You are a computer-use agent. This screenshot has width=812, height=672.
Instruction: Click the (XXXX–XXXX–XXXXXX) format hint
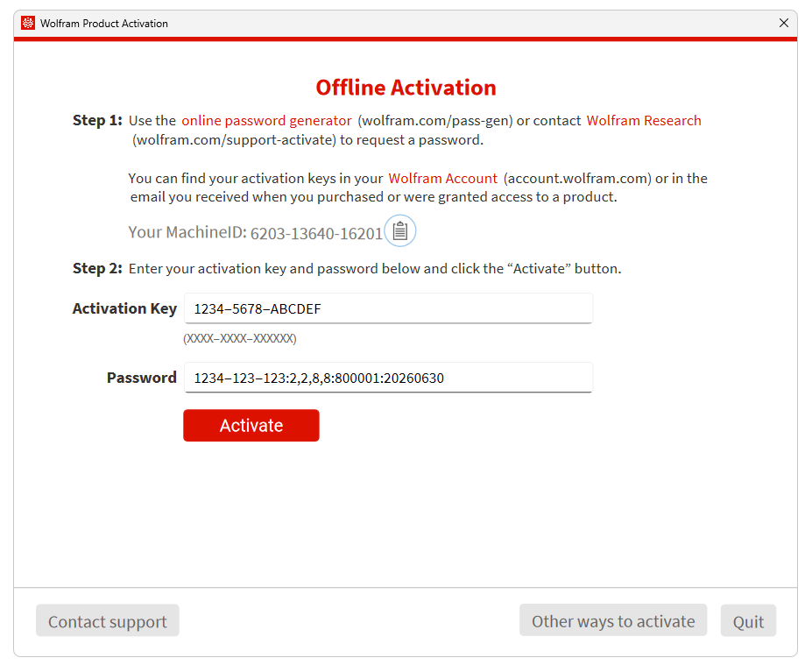pos(240,339)
